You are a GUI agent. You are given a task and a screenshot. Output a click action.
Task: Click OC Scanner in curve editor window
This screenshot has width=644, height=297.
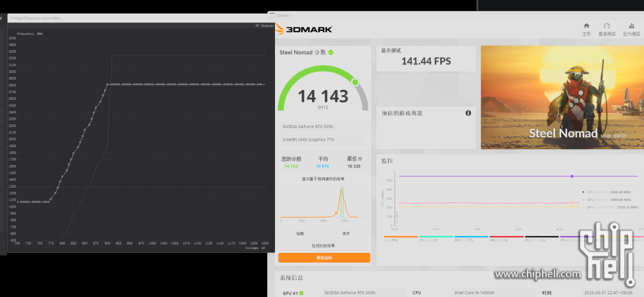click(x=264, y=26)
